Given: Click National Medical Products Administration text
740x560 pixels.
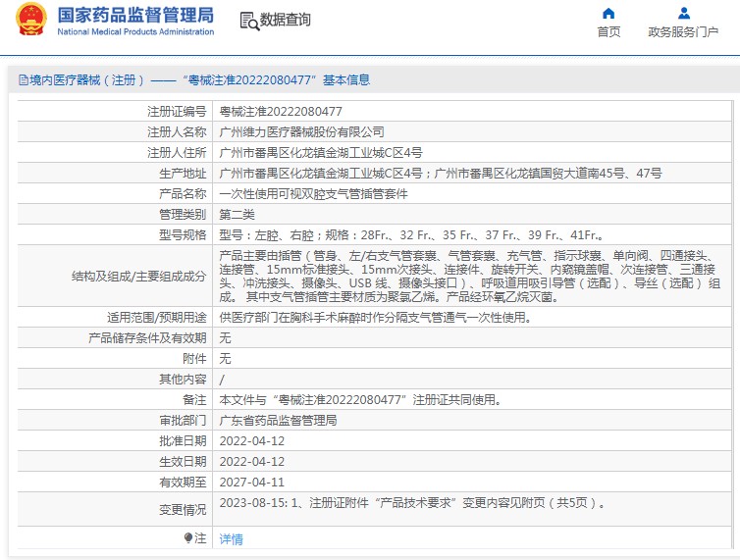Looking at the screenshot, I should (x=135, y=31).
